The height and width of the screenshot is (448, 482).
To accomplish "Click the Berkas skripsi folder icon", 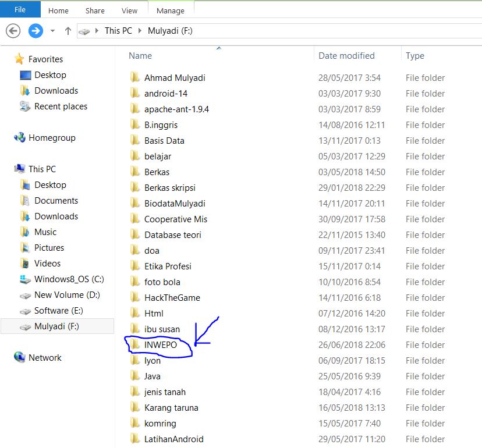I will pyautogui.click(x=134, y=187).
